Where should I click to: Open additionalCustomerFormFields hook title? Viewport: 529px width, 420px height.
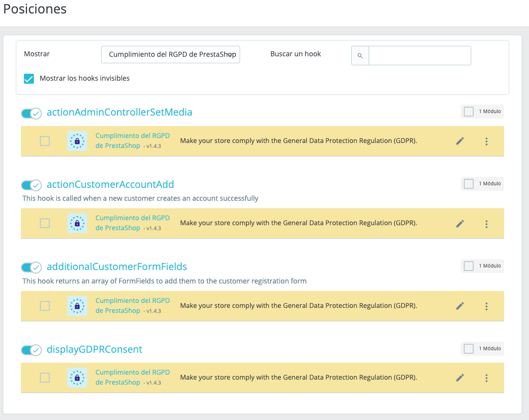point(117,267)
